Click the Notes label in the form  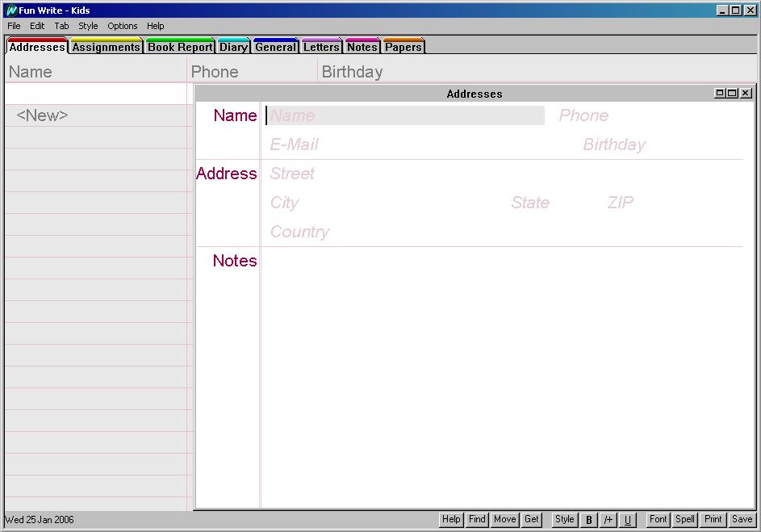coord(235,261)
